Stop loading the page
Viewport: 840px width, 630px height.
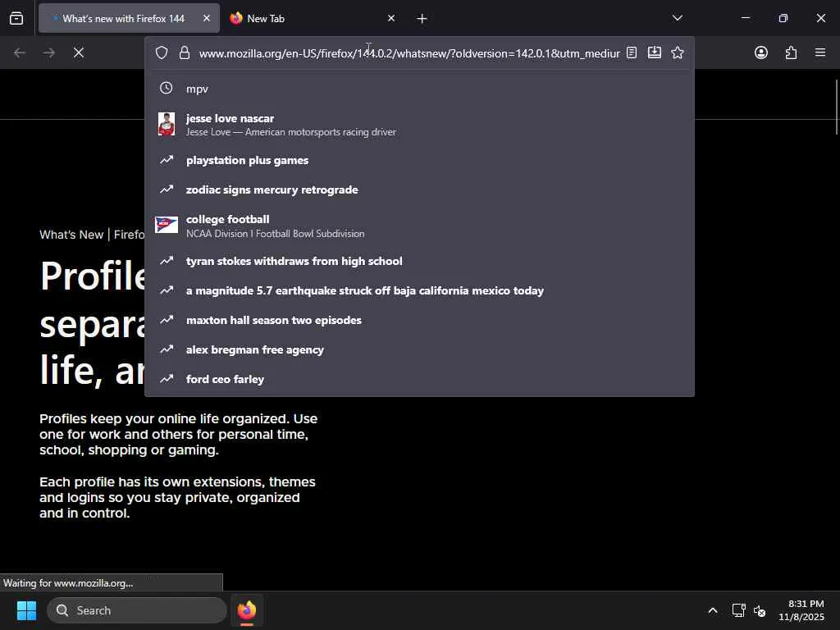[78, 52]
